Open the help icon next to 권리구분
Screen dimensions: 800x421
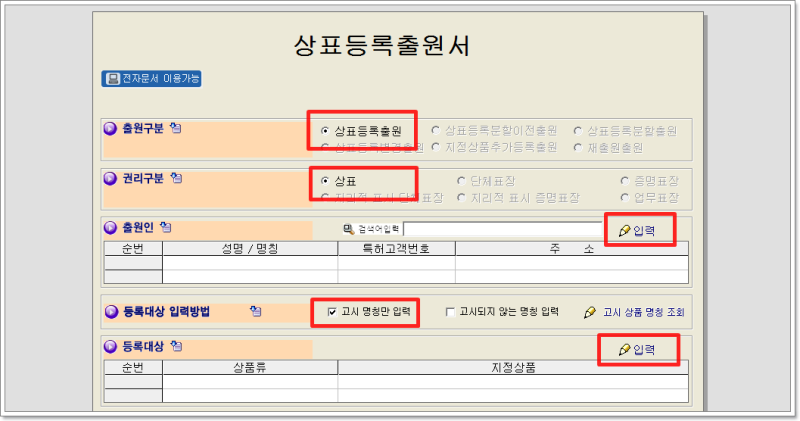click(176, 178)
